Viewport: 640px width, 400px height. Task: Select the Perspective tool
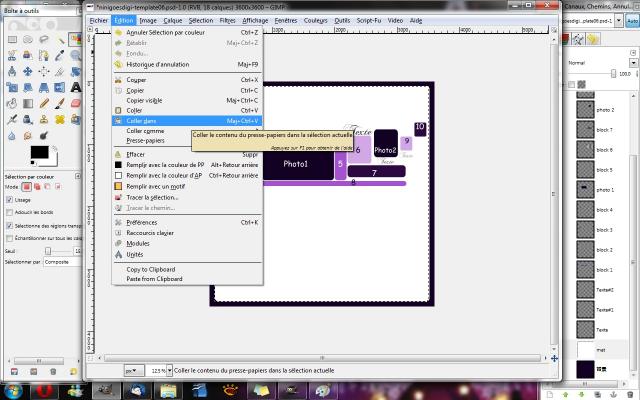click(x=44, y=87)
